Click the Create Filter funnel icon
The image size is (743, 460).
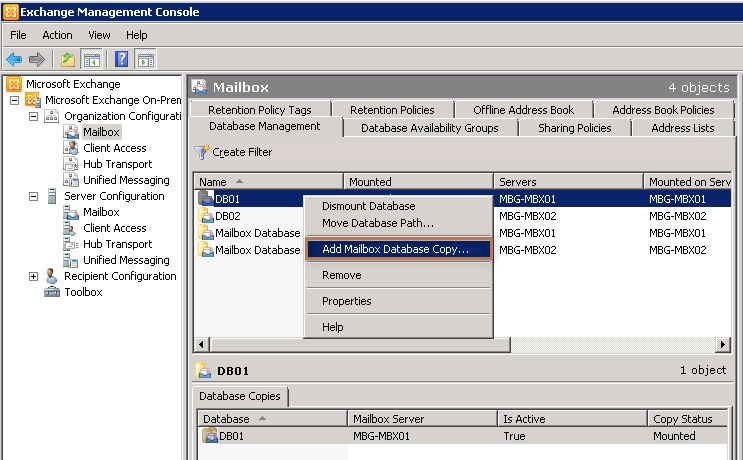tap(201, 152)
